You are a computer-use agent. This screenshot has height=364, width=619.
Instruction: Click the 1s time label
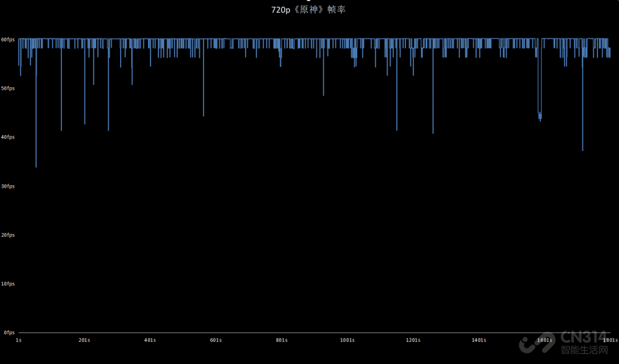click(19, 340)
